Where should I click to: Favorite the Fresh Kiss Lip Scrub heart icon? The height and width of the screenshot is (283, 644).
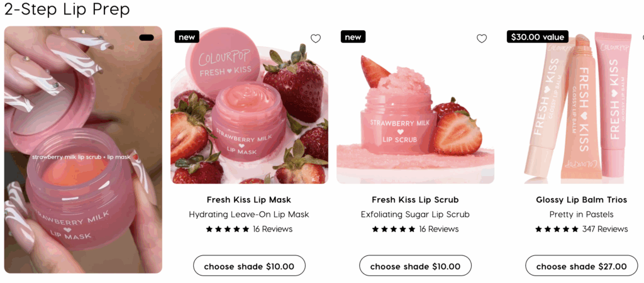pos(481,38)
